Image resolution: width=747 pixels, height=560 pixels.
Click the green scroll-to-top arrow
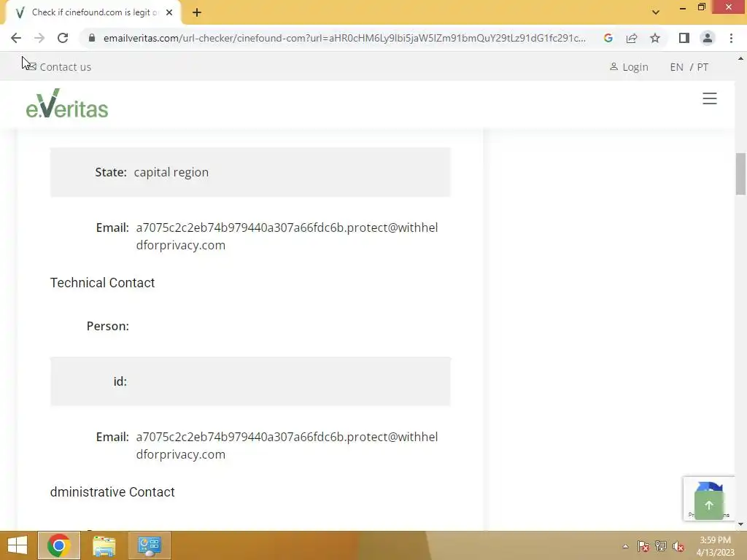click(x=709, y=505)
